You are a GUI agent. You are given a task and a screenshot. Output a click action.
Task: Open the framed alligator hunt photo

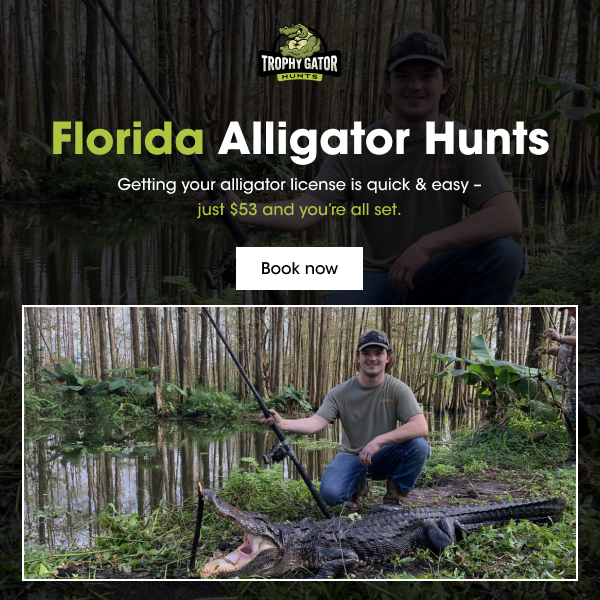(x=300, y=443)
